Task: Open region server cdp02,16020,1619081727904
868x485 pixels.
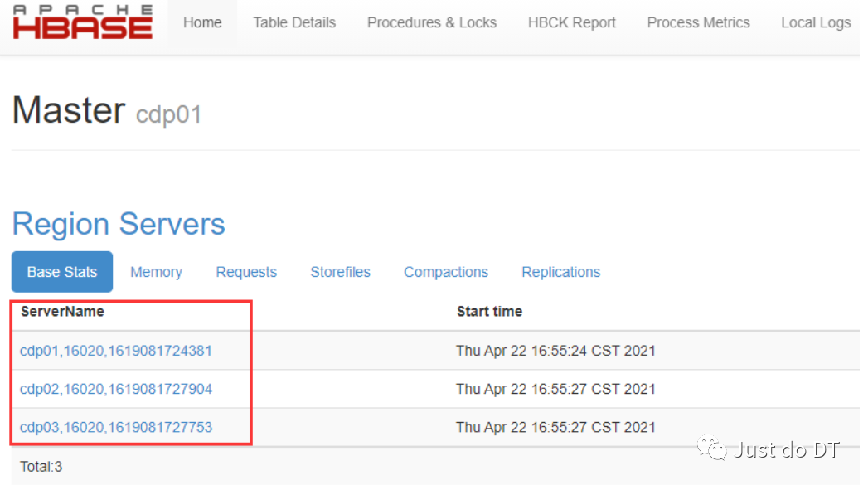Action: click(116, 389)
